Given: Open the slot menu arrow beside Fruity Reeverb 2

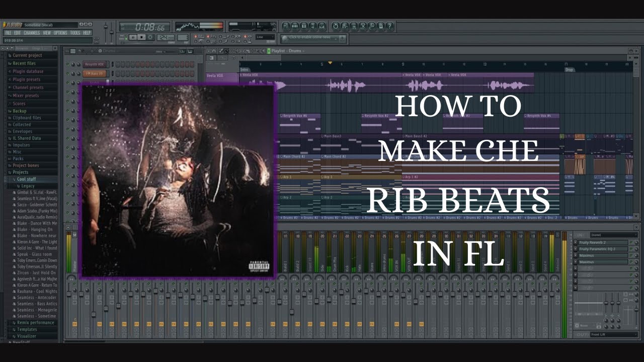Looking at the screenshot, I should tap(576, 242).
